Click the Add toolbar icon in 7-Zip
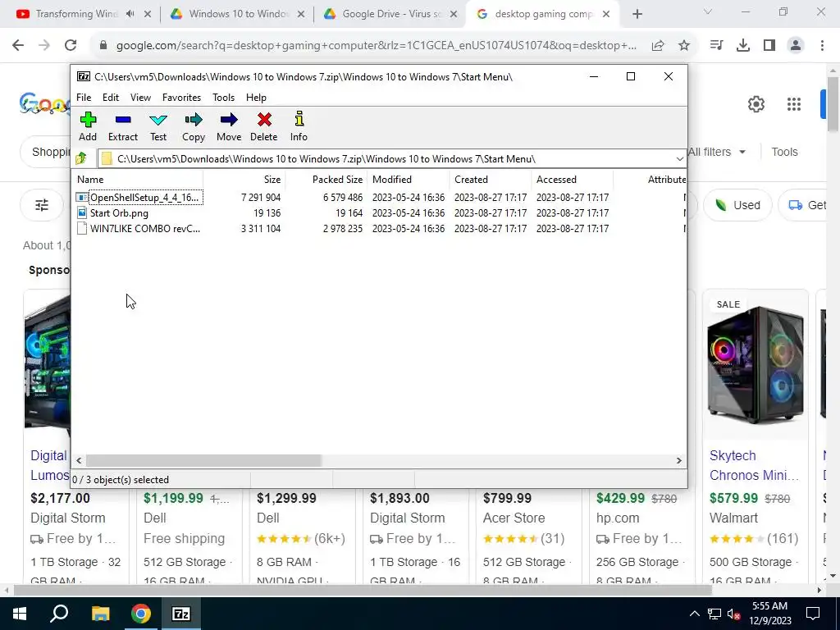Screen dimensions: 840x630 (x=88, y=126)
